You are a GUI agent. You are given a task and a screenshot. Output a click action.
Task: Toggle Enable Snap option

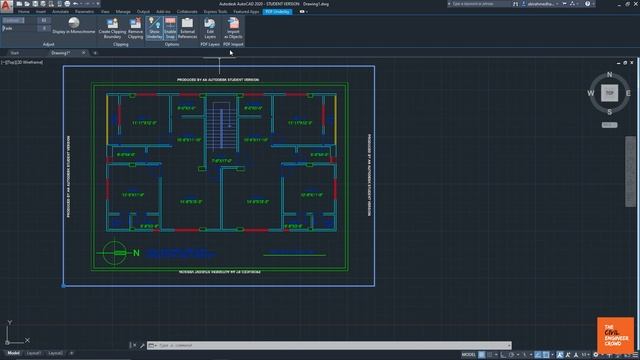point(170,28)
